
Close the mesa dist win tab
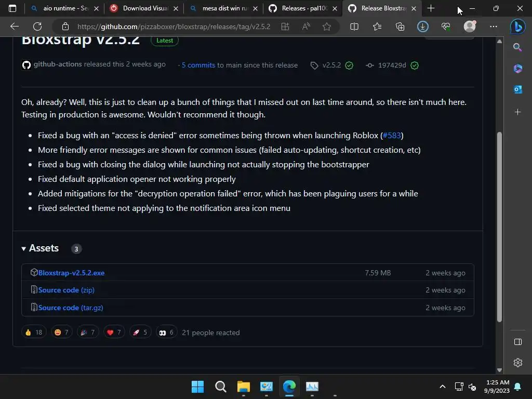click(255, 8)
